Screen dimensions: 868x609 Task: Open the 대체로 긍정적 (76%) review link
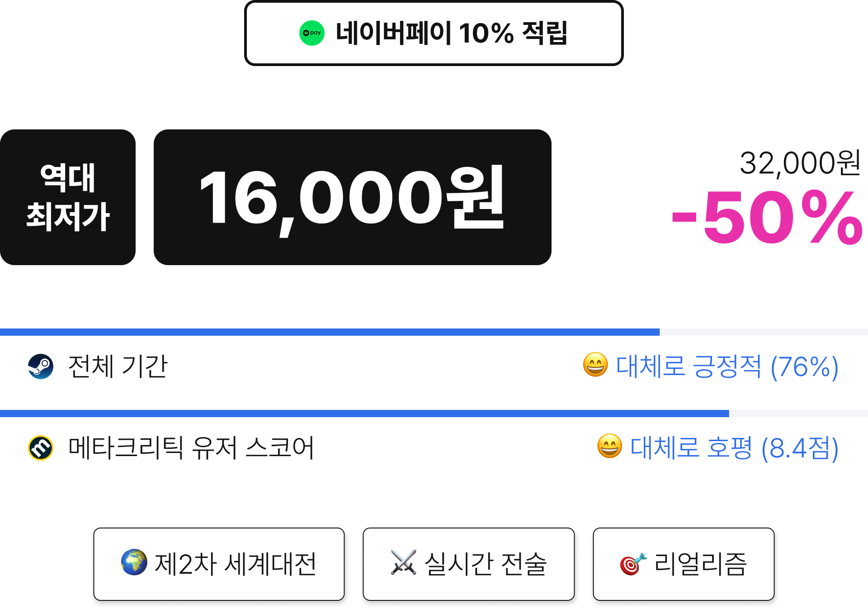point(727,366)
